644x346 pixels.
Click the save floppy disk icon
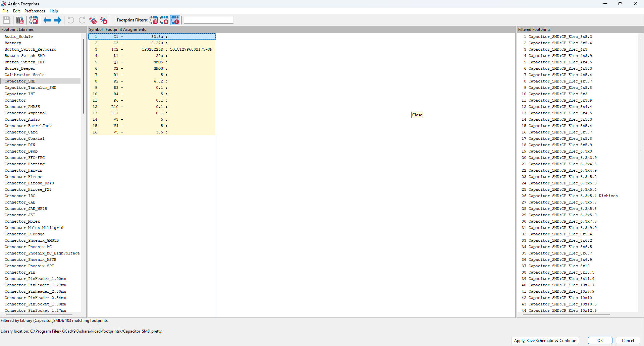[7, 20]
